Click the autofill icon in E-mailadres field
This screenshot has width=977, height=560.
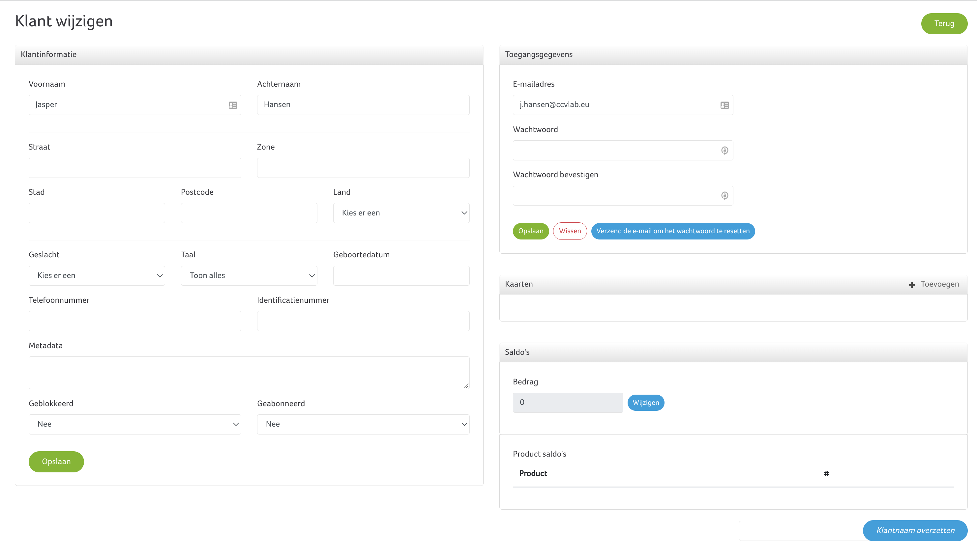click(724, 105)
